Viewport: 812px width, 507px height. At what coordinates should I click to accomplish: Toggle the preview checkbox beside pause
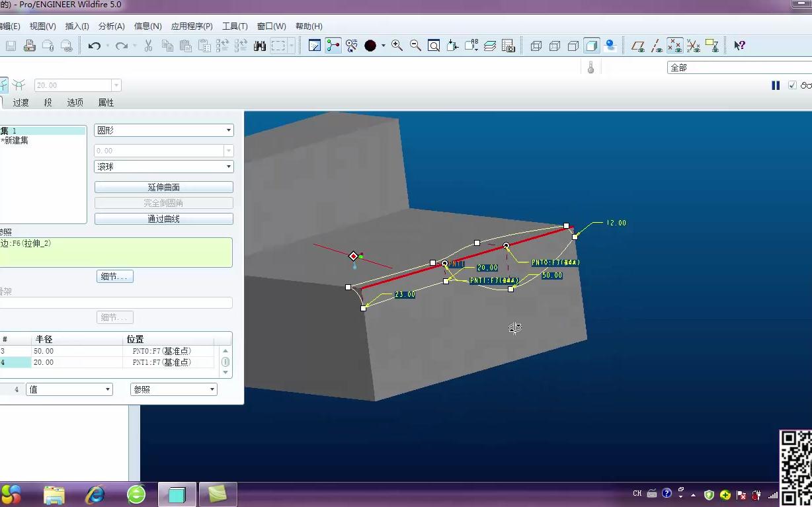click(792, 85)
